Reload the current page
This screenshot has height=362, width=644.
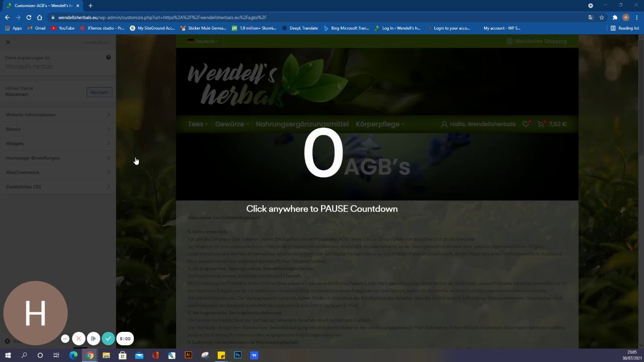coord(29,17)
